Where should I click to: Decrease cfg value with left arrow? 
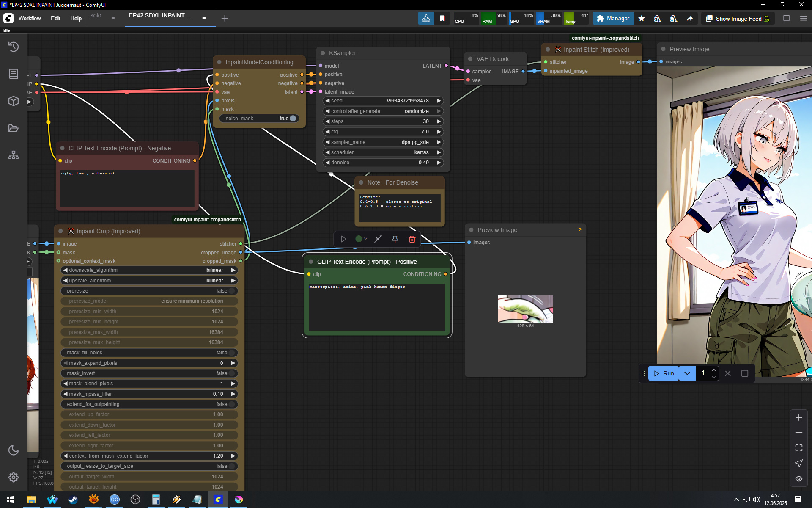(327, 132)
